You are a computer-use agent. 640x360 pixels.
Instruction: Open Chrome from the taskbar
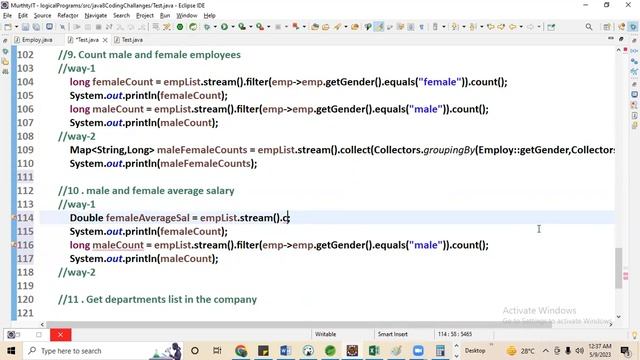(x=241, y=351)
